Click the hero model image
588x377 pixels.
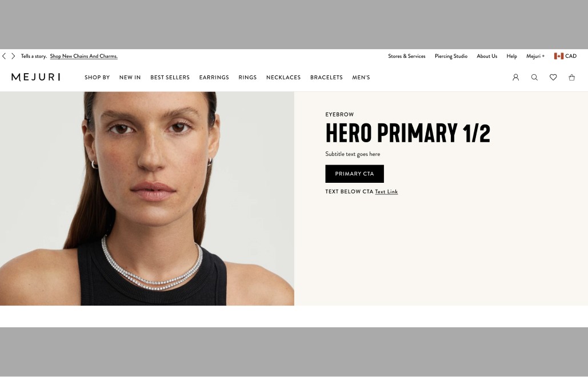coord(147,198)
